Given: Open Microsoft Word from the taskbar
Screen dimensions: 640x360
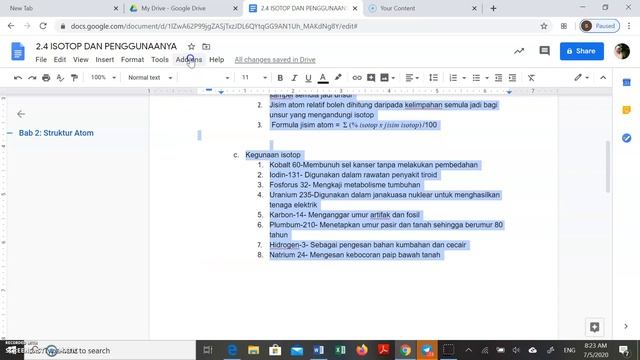Looking at the screenshot, I should (318, 350).
